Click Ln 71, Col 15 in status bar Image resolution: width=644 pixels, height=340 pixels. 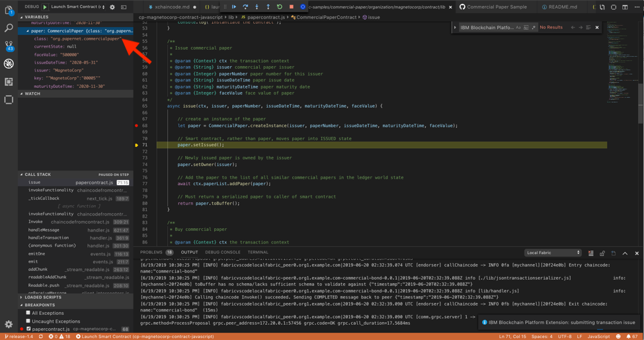pyautogui.click(x=512, y=336)
